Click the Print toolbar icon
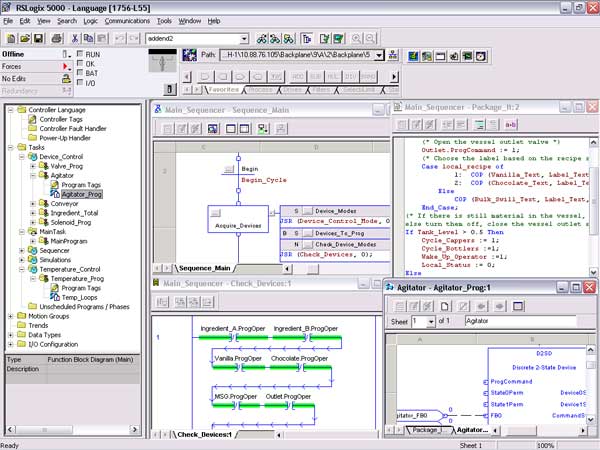Viewport: 600px width, 450px height. coord(57,38)
